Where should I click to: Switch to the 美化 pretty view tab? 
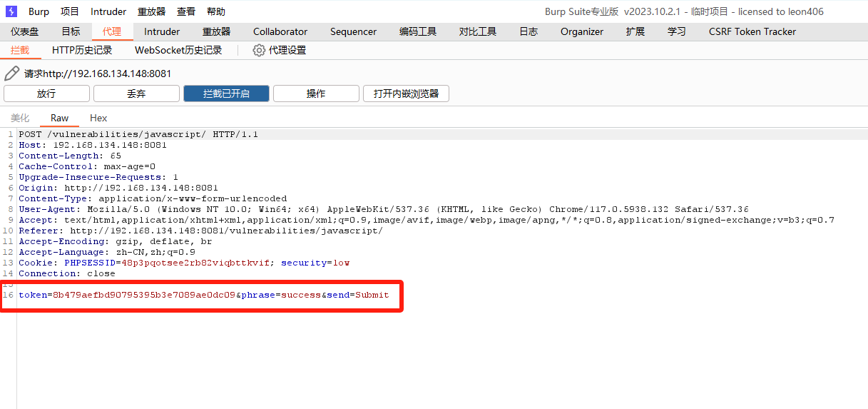[x=20, y=118]
